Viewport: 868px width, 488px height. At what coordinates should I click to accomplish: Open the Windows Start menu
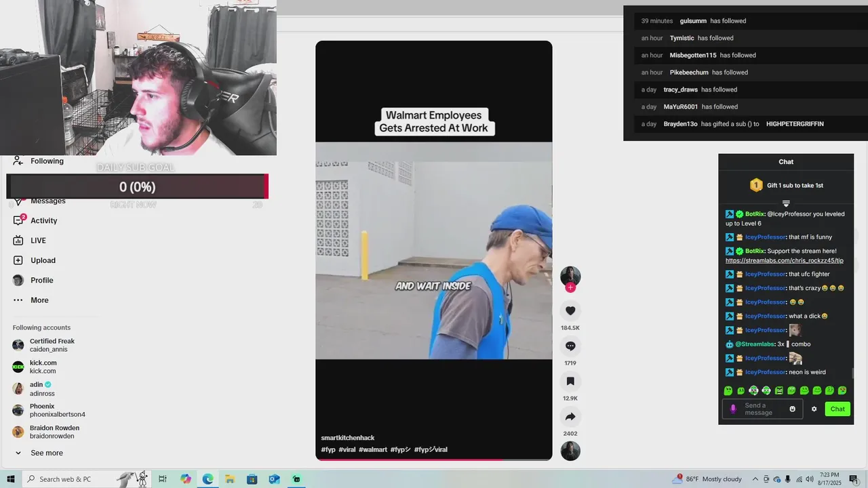pos(11,479)
